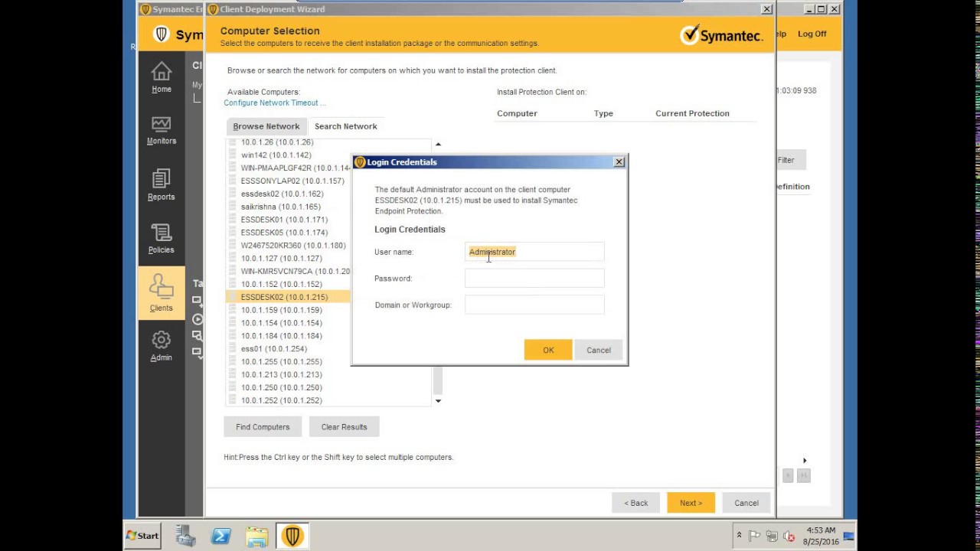Click the network status tray icon
980x551 pixels.
click(772, 536)
